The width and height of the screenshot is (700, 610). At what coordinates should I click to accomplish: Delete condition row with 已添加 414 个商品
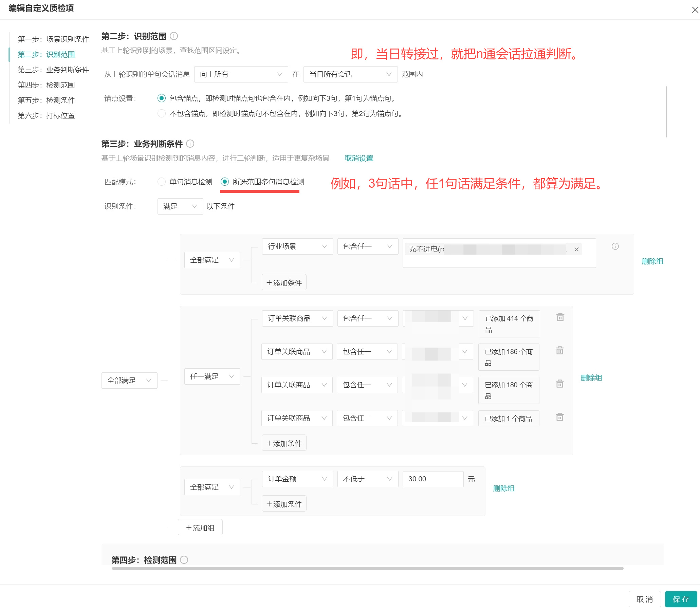560,317
